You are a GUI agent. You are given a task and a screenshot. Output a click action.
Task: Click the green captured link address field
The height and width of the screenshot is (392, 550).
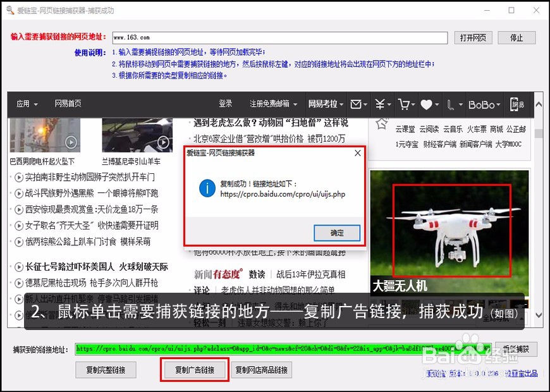283,349
